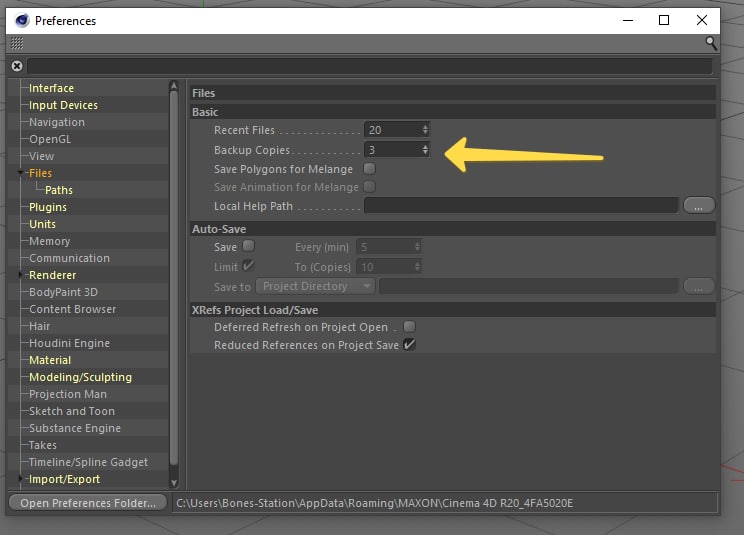Screen dimensions: 744x535
Task: Select Memory in the tree
Action: tap(49, 241)
